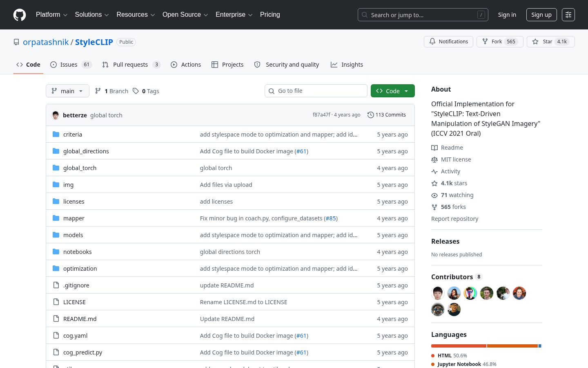Viewport: 588px width, 368px height.
Task: Open the StyleCLIP repository link
Action: point(94,42)
